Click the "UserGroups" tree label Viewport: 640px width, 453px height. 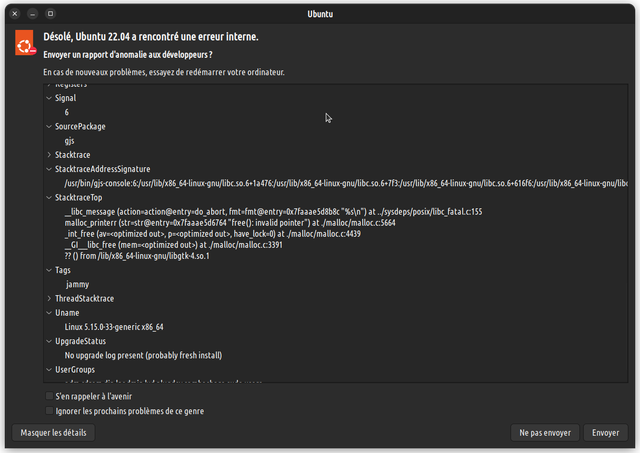tap(75, 370)
